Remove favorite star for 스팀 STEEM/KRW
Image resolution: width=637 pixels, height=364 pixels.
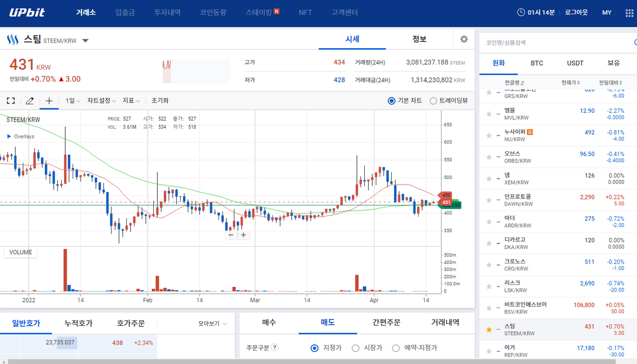click(489, 330)
